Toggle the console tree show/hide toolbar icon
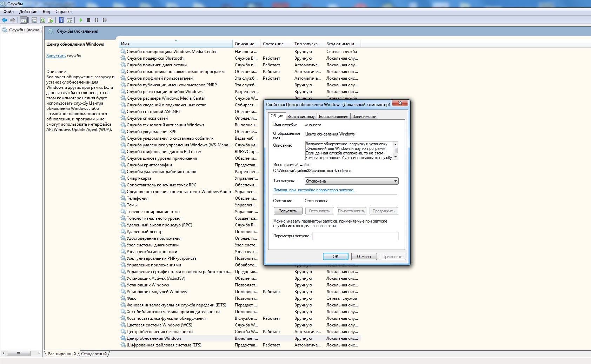The width and height of the screenshot is (591, 364). click(24, 20)
